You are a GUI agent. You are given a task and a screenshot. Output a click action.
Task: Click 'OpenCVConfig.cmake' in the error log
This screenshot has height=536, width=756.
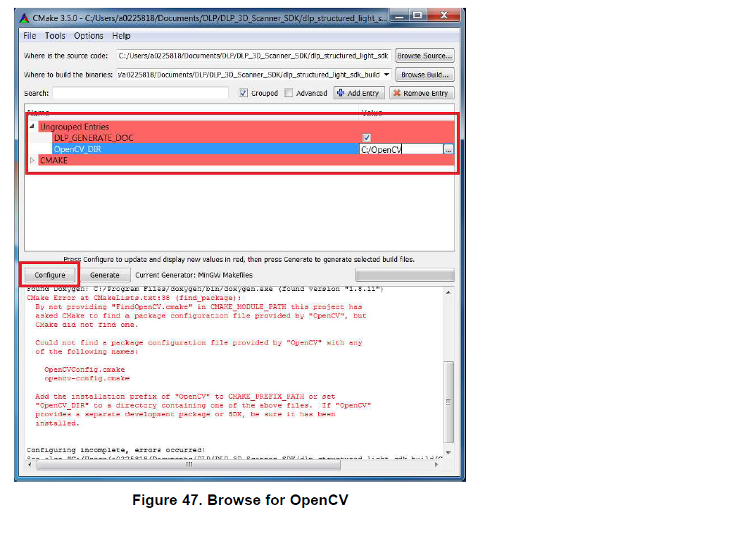[84, 370]
